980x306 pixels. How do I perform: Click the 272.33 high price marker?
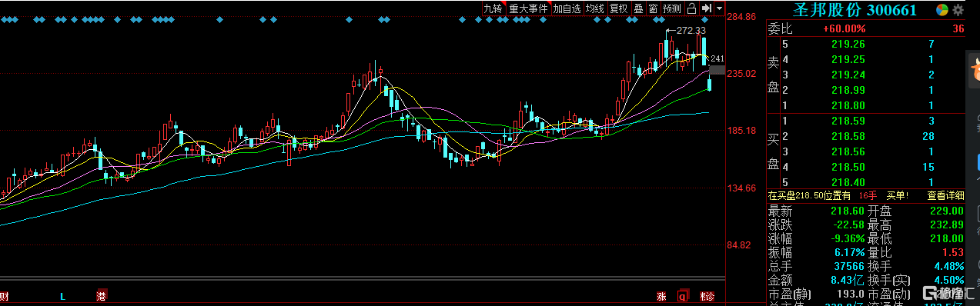[690, 30]
